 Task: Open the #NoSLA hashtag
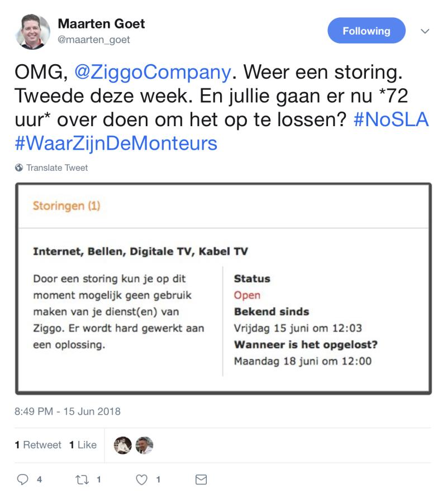click(x=391, y=119)
